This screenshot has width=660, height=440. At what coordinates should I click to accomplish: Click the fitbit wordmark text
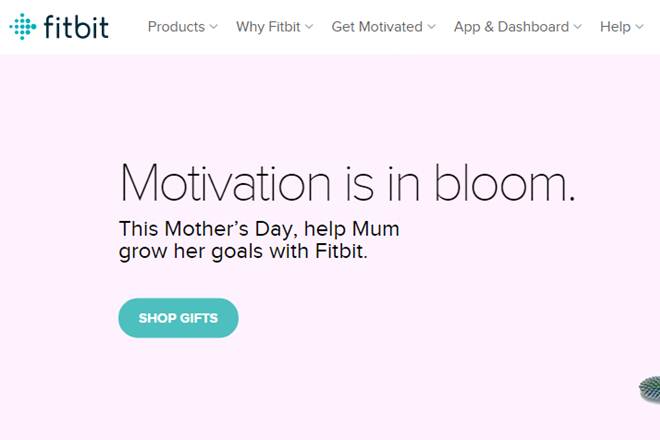click(76, 26)
